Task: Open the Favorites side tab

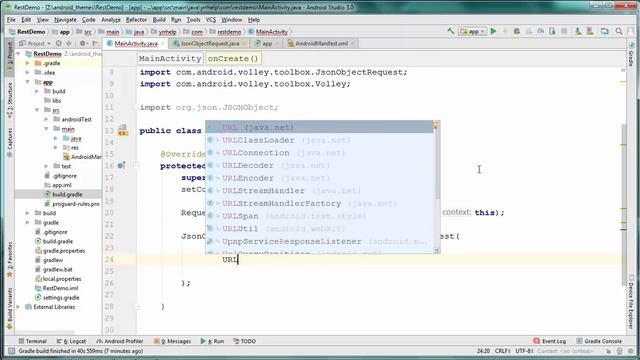Action: tap(9, 260)
